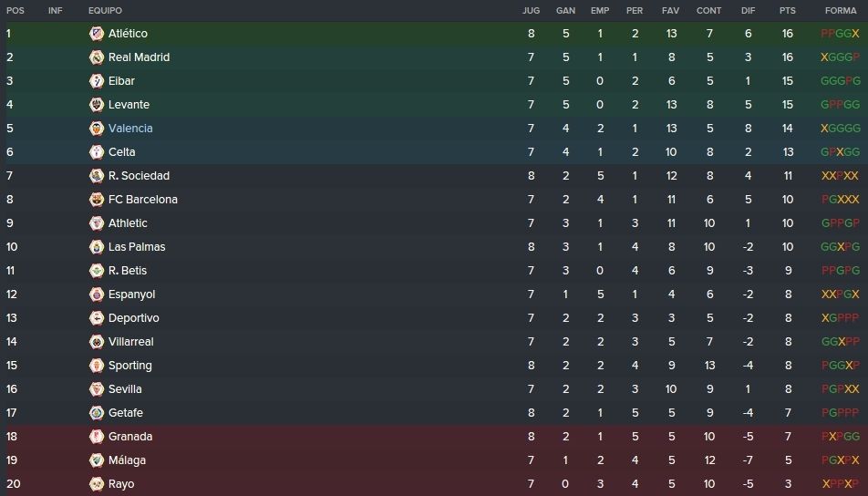Click the Eibar club crest icon

click(97, 81)
